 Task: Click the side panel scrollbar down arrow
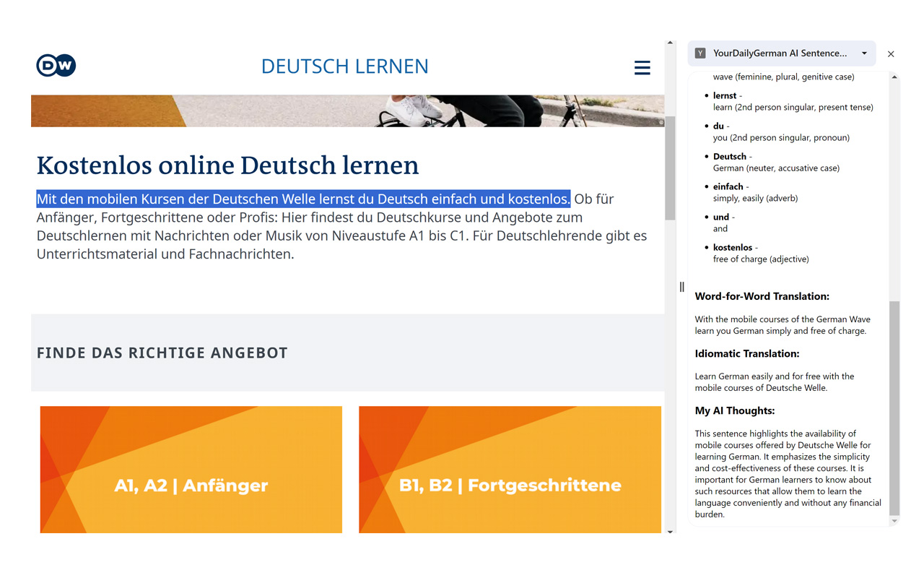click(894, 520)
